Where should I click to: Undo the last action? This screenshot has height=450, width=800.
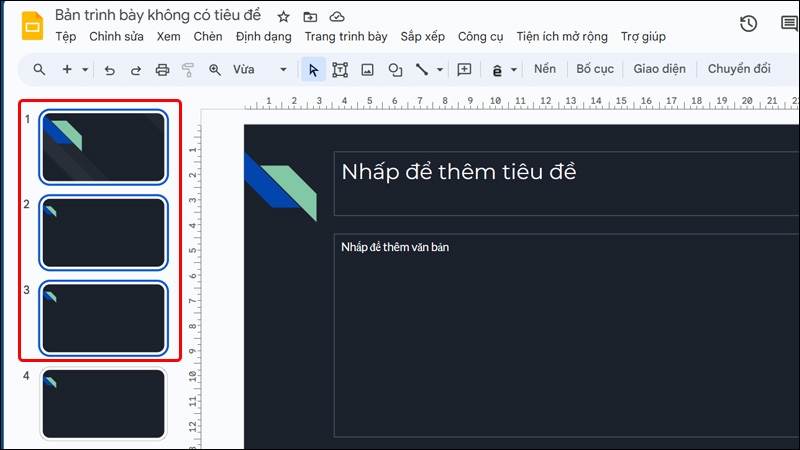tap(110, 70)
